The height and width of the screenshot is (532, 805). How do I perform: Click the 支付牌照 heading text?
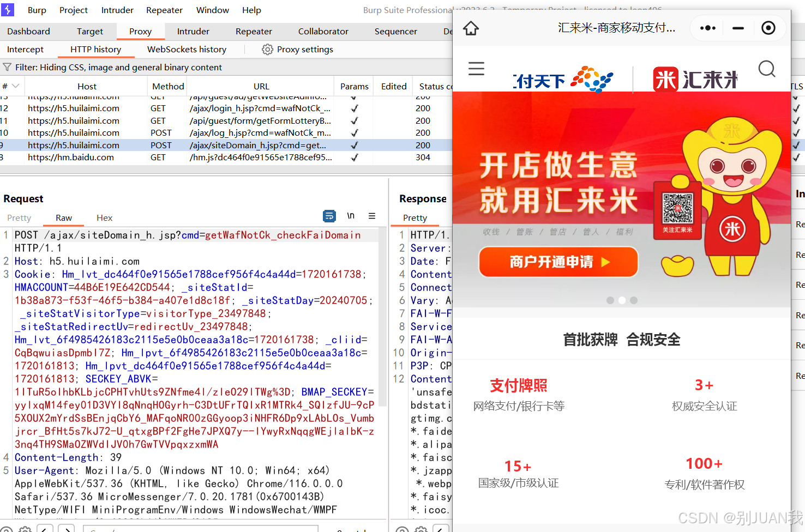point(519,385)
